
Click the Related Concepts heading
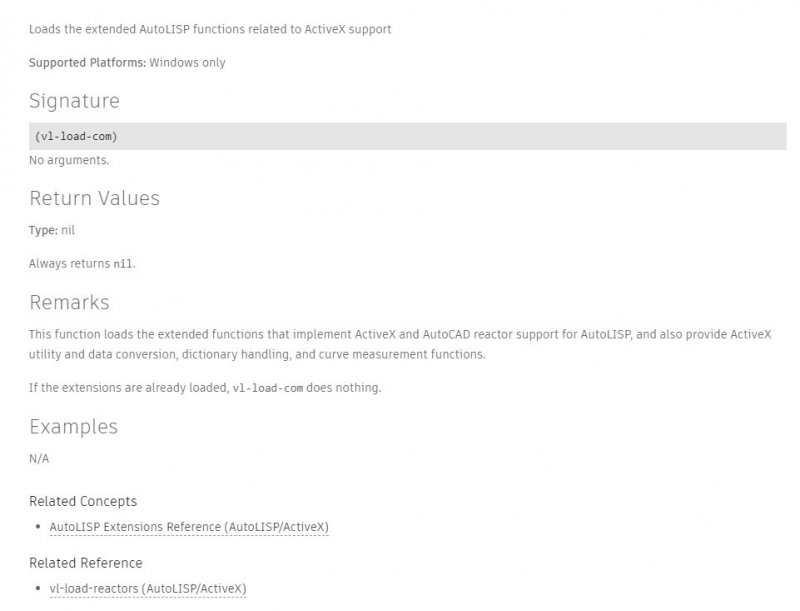tap(83, 501)
